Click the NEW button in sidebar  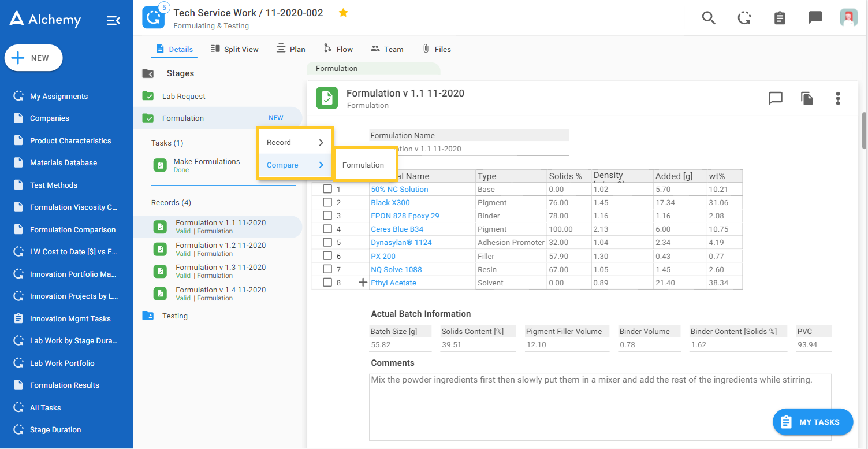[x=33, y=58]
